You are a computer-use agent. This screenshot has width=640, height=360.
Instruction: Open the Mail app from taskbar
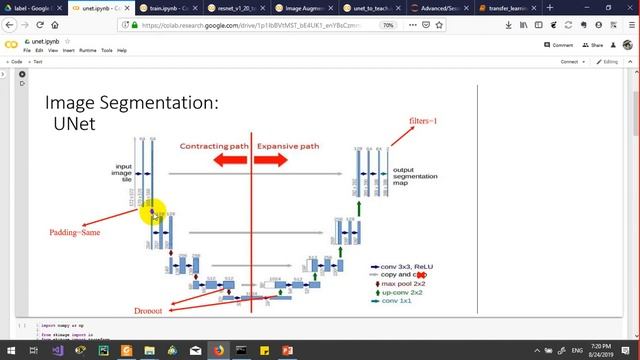196,351
